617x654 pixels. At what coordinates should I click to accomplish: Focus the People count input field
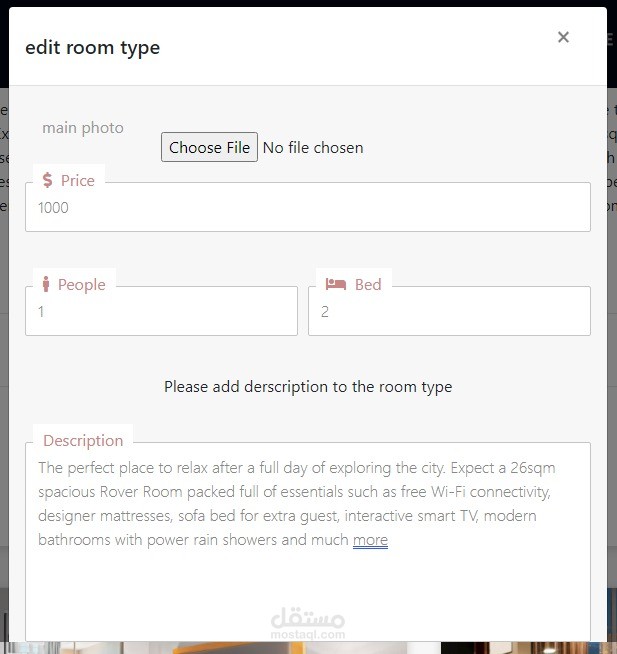pyautogui.click(x=161, y=312)
